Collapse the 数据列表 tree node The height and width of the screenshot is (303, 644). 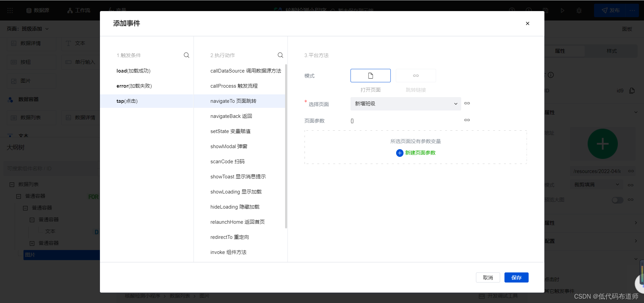point(12,184)
